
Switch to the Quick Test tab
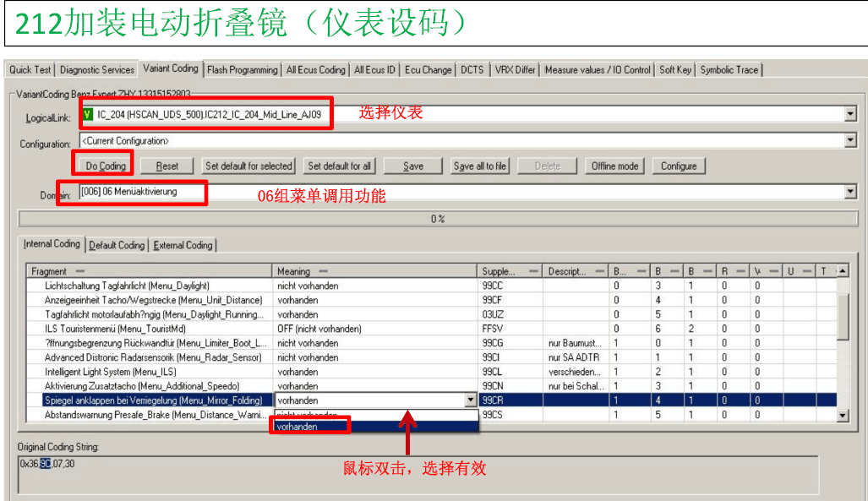[30, 70]
